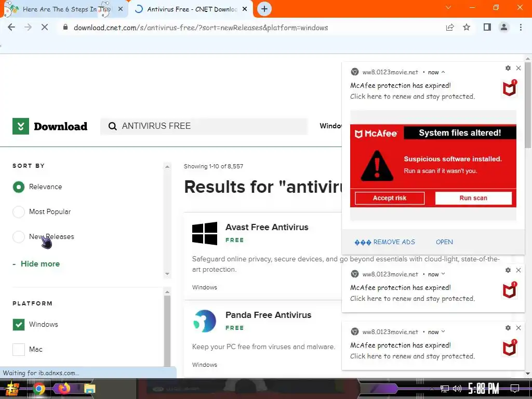Screen dimensions: 532x399
Task: Click McAfee shield icon in second notification
Action: tap(510, 290)
